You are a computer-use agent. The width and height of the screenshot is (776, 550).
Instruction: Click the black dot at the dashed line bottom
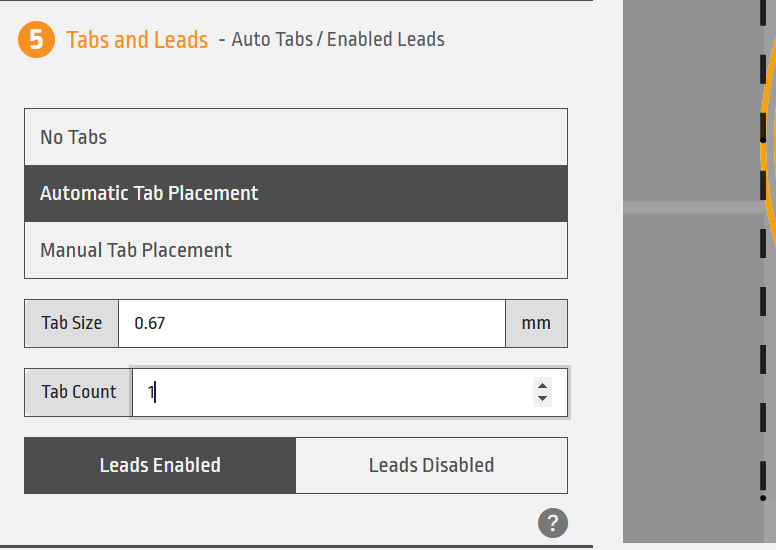coord(763,498)
